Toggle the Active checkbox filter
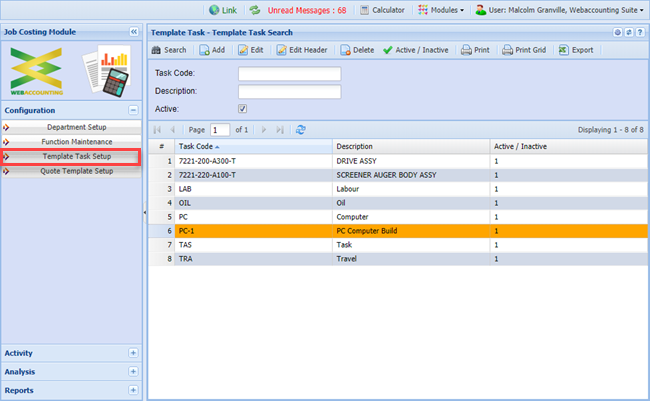The image size is (650, 401). [242, 108]
